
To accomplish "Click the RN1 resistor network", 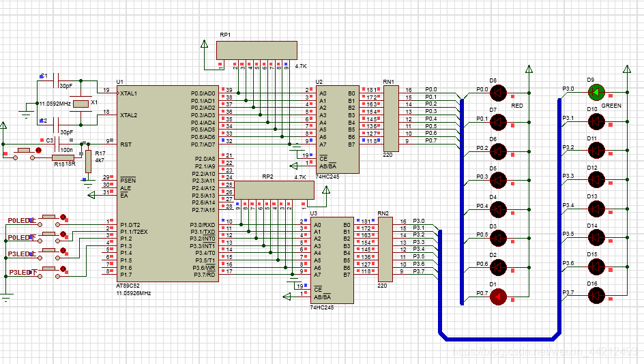I will pos(390,118).
